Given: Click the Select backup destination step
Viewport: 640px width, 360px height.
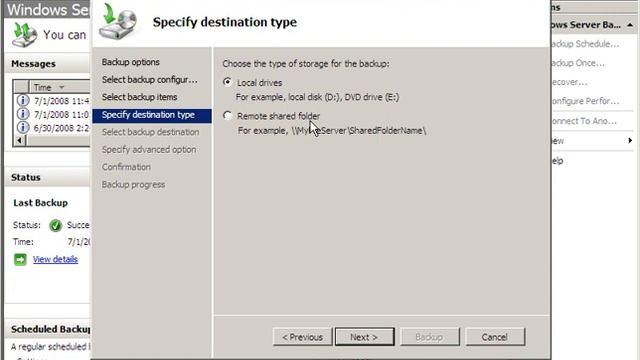Looking at the screenshot, I should pos(150,132).
